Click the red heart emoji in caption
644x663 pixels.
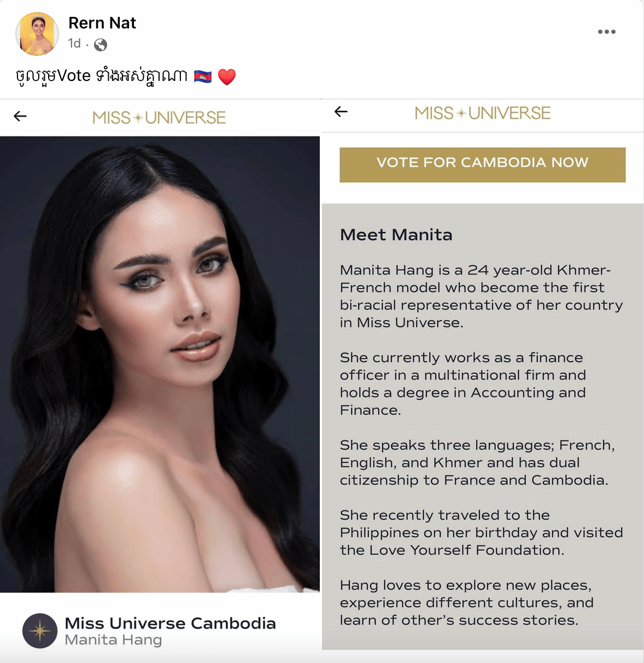(227, 77)
